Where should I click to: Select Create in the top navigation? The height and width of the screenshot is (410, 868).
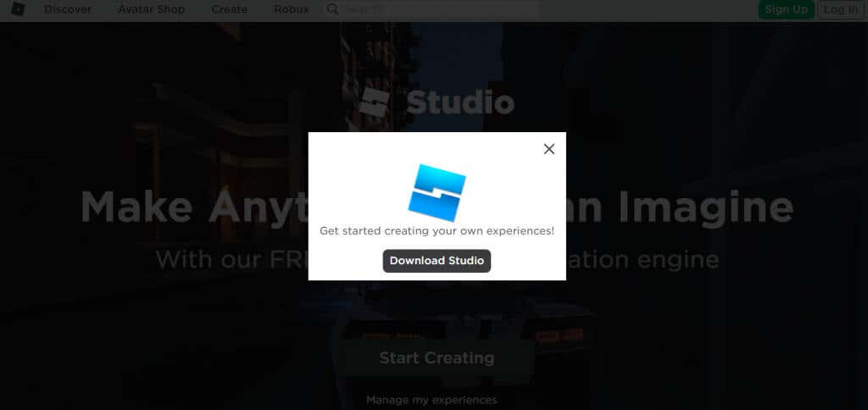230,9
